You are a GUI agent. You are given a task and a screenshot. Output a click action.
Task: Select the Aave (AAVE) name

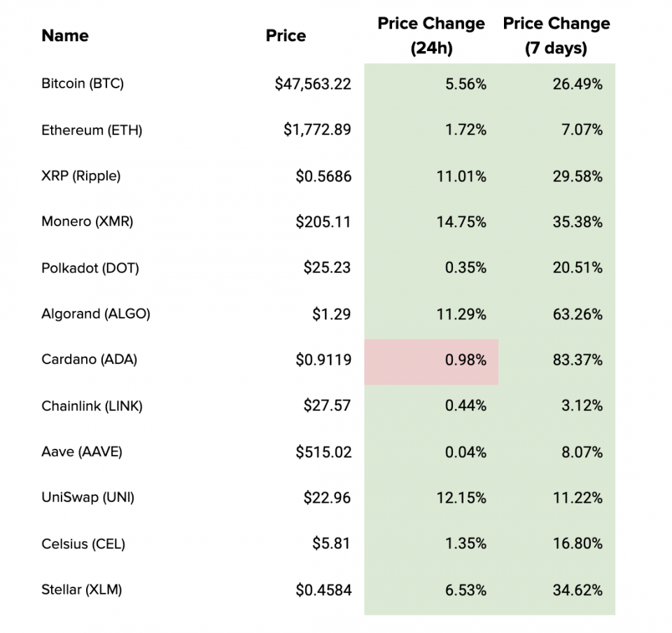click(82, 452)
